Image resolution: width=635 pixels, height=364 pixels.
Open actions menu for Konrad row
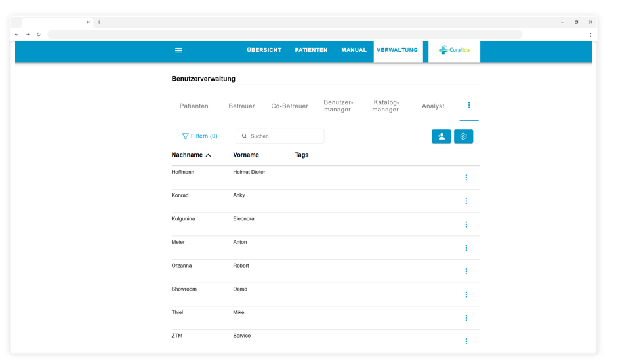coord(466,201)
